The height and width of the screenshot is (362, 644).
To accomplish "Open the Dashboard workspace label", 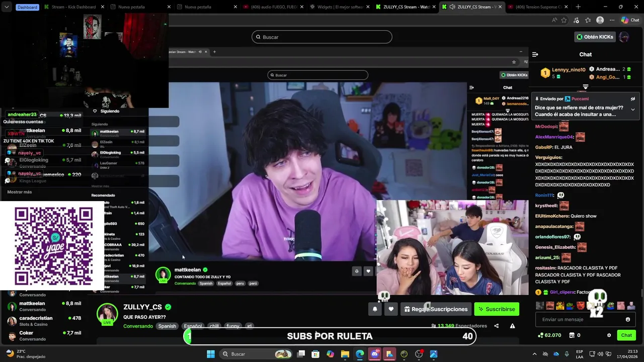I will [x=27, y=7].
